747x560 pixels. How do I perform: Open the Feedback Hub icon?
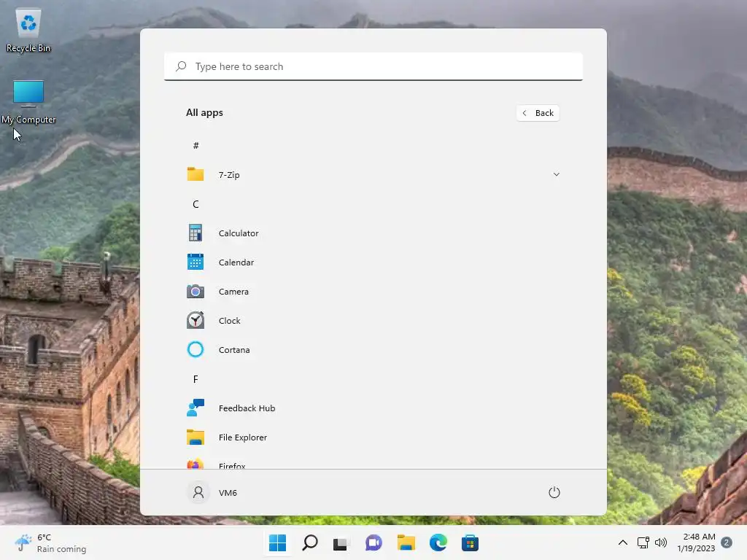tap(196, 408)
